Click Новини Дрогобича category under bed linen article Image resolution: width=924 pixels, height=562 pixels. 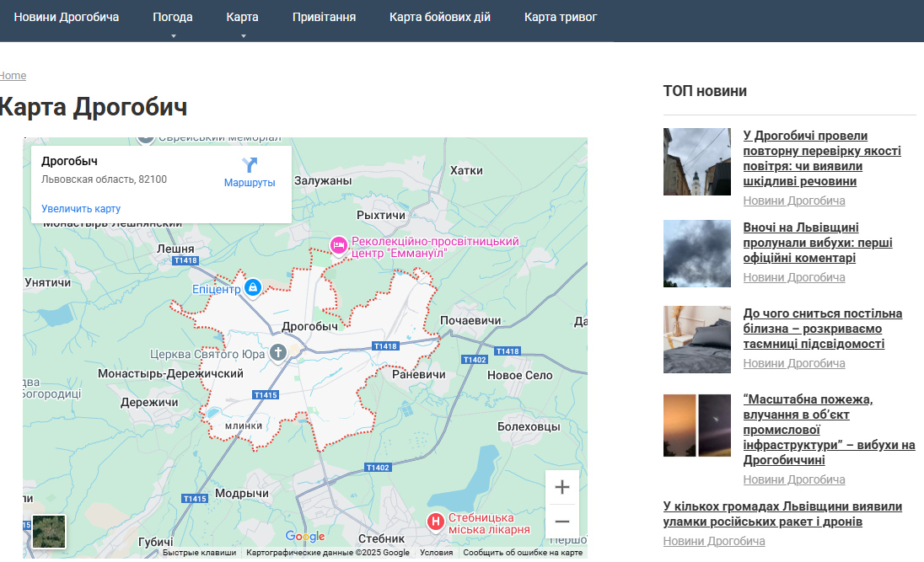[x=794, y=363]
